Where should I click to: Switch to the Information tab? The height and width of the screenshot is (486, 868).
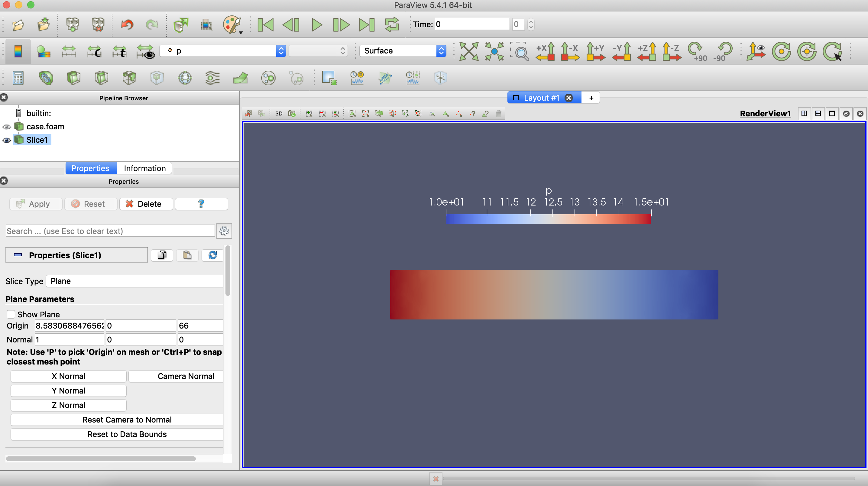point(144,168)
